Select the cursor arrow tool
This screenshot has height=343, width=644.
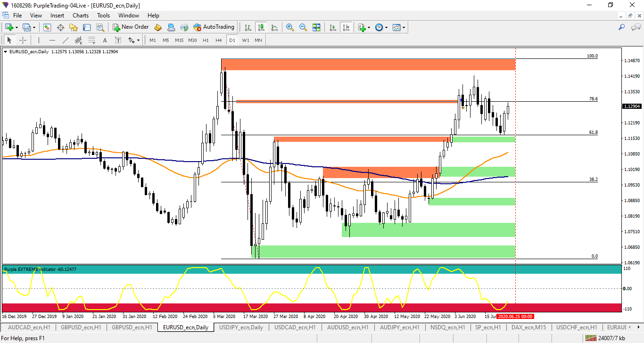[9, 40]
